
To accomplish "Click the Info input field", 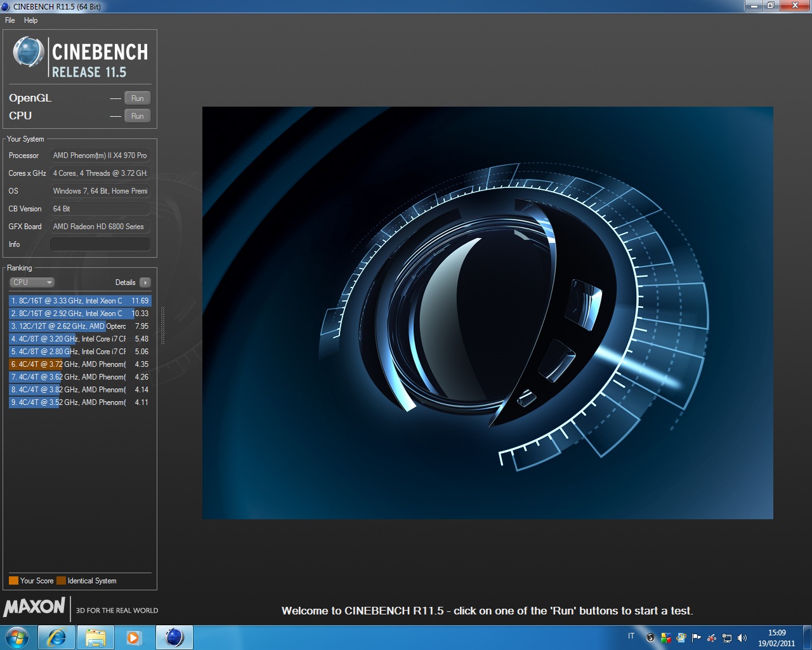I will coord(100,244).
